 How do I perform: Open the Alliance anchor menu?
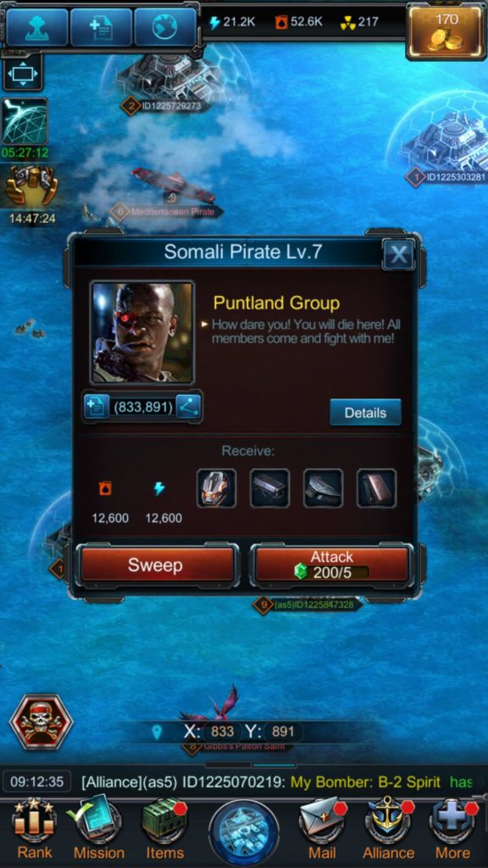coord(389,831)
